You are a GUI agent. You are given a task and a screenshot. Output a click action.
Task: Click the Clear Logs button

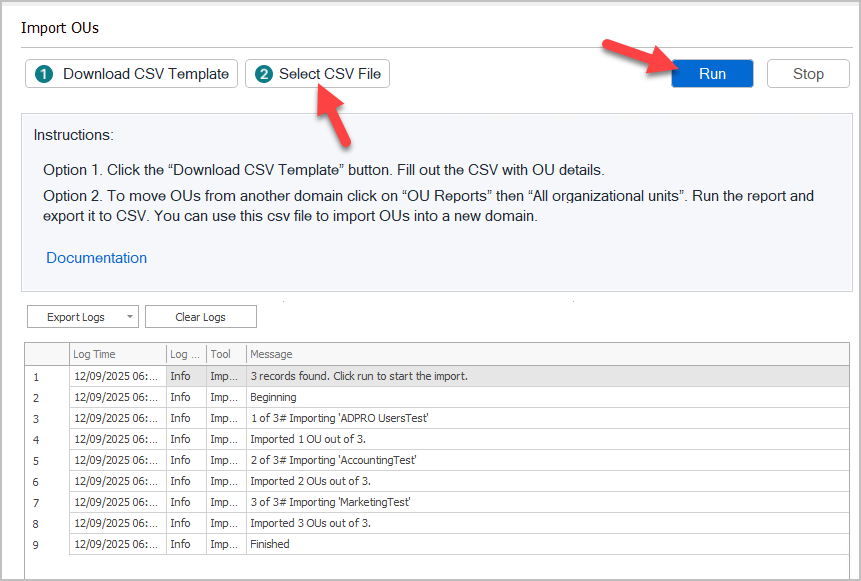point(200,317)
